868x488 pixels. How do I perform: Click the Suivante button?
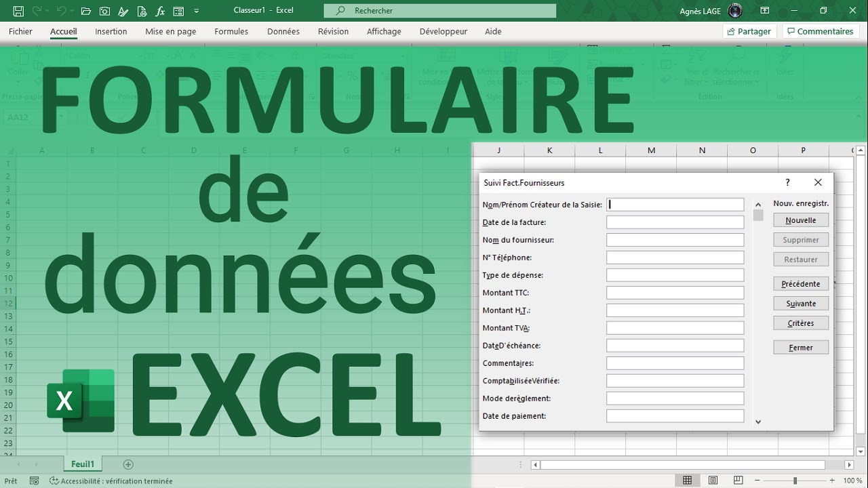801,304
